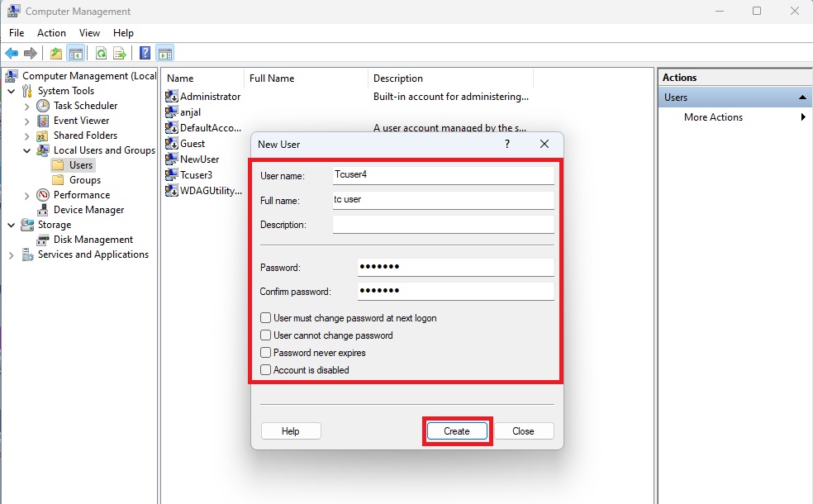Click the Close button in New User dialog
This screenshot has width=813, height=504.
[x=523, y=431]
